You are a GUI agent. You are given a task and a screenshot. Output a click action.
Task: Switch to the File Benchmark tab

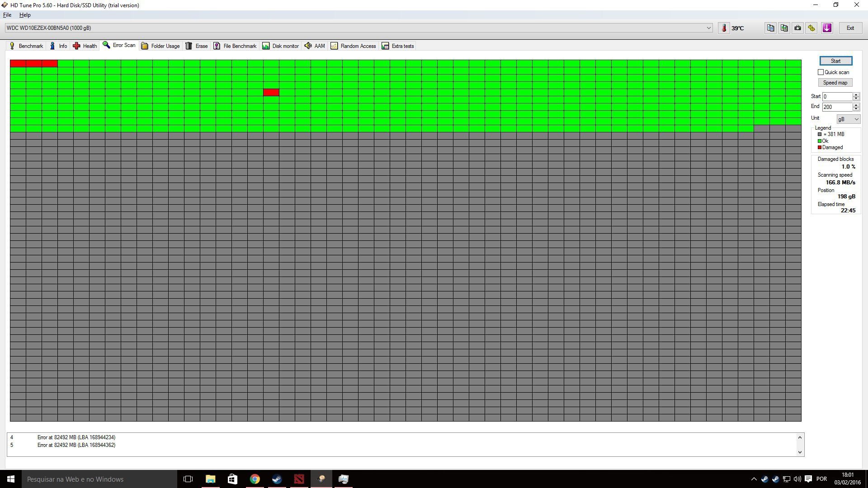(235, 46)
